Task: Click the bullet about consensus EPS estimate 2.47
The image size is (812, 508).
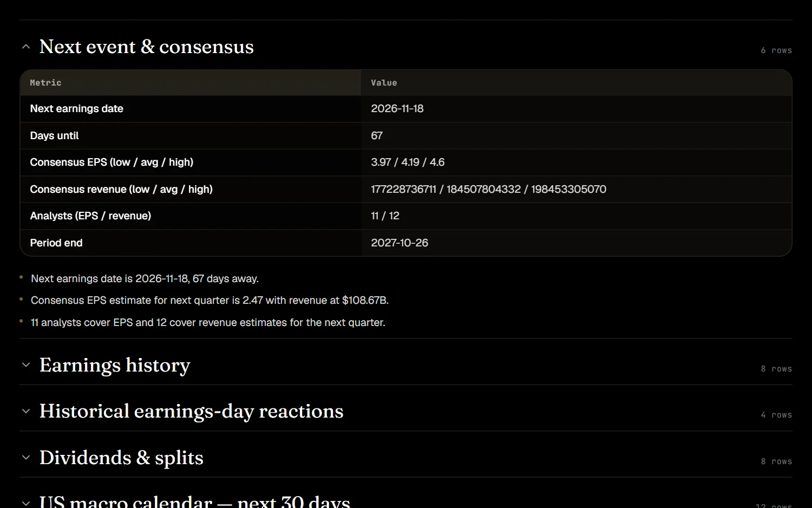Action: coord(209,301)
